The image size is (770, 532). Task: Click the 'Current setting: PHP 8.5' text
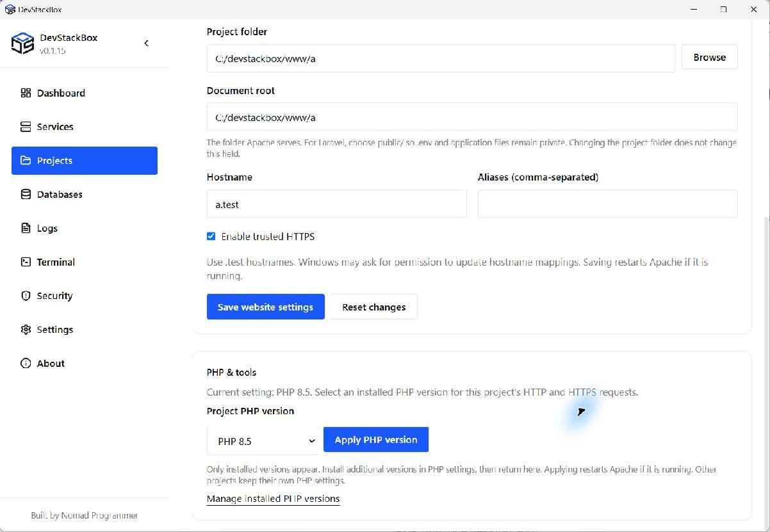[259, 392]
